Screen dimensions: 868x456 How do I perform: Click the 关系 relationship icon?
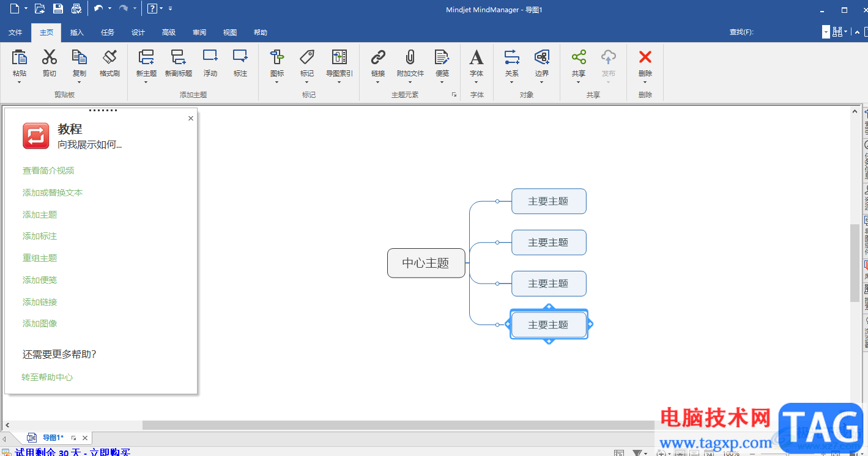point(512,57)
